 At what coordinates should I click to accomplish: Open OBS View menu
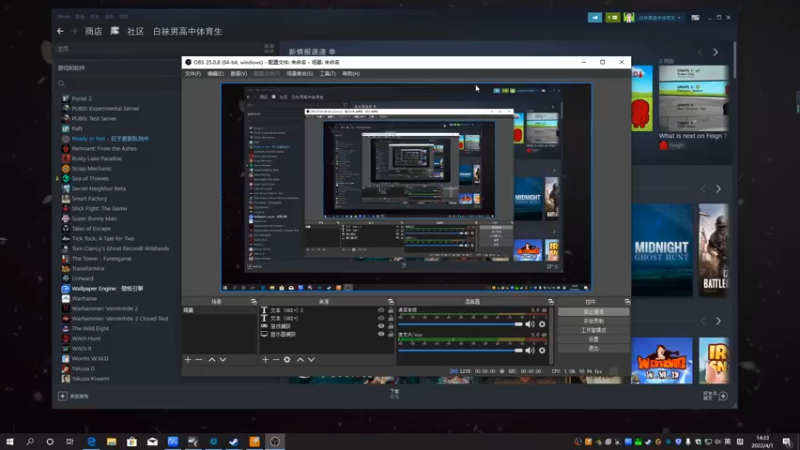click(x=238, y=74)
